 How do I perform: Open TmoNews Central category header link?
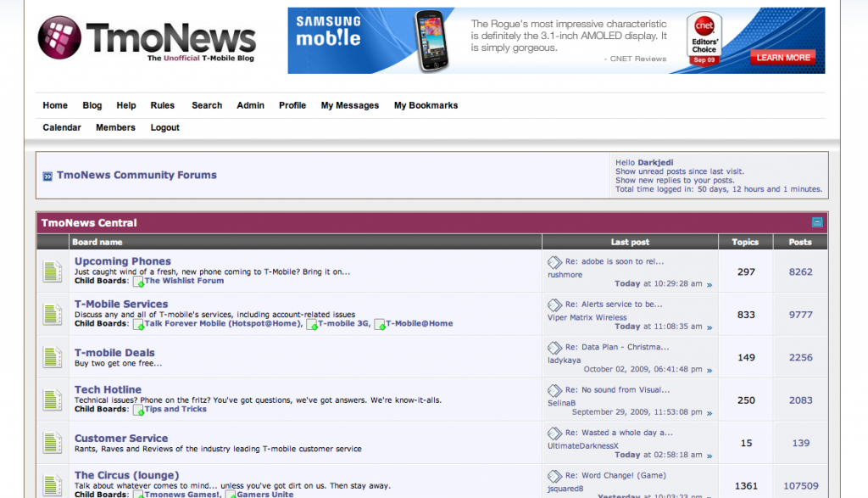point(88,222)
